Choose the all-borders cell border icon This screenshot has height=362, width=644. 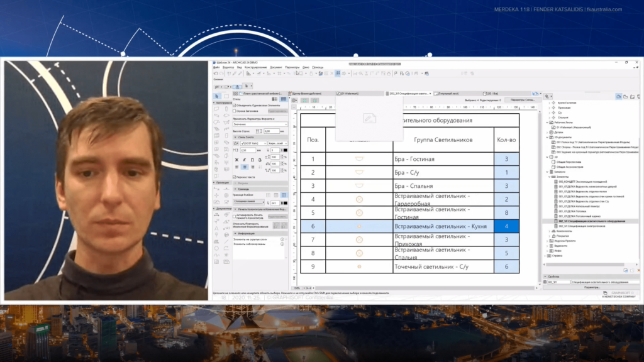283,195
